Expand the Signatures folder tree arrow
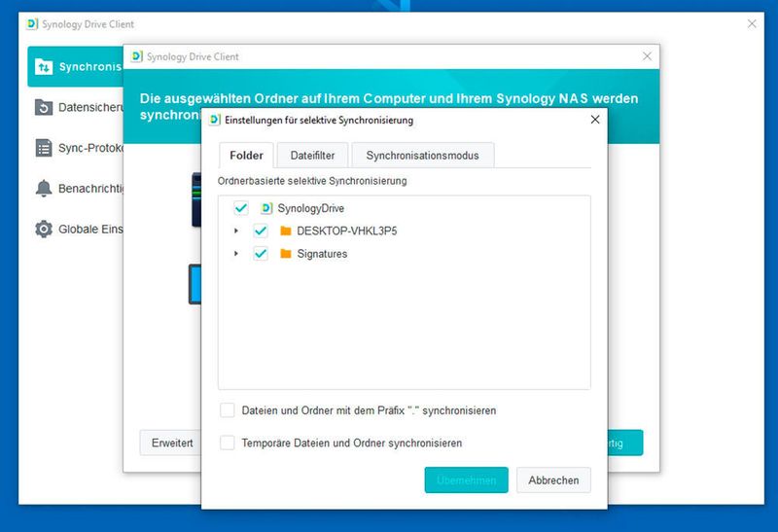778x532 pixels. [236, 254]
